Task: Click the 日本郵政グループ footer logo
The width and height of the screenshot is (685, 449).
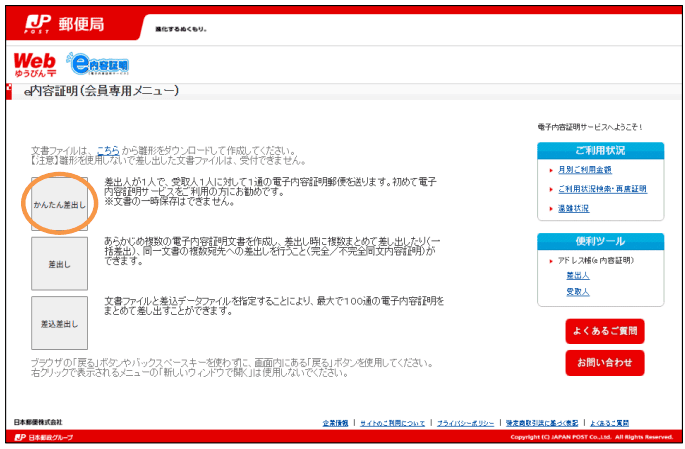Action: [x=44, y=437]
